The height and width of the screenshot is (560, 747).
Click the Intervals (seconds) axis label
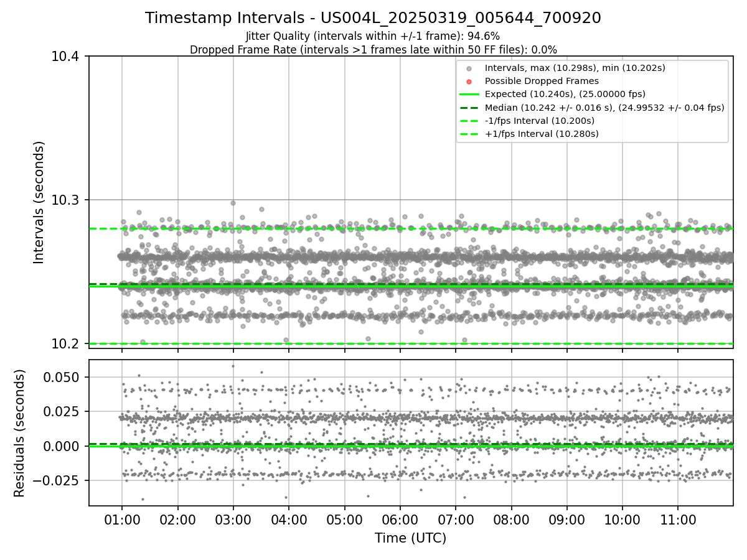click(x=39, y=202)
